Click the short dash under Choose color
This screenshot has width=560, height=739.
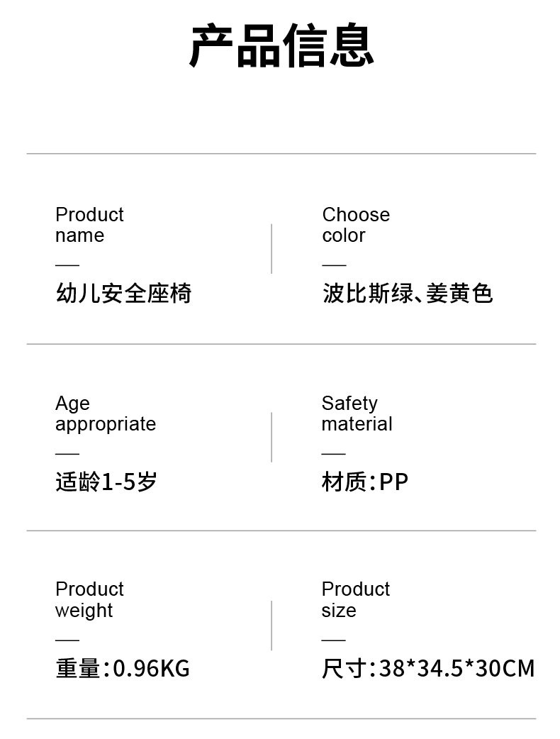[x=334, y=265]
